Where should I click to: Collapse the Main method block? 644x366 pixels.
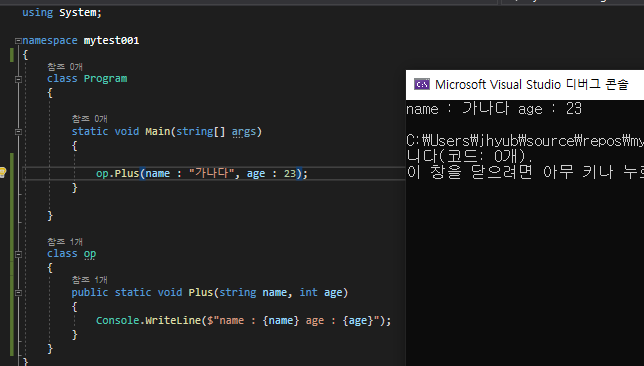[18, 132]
